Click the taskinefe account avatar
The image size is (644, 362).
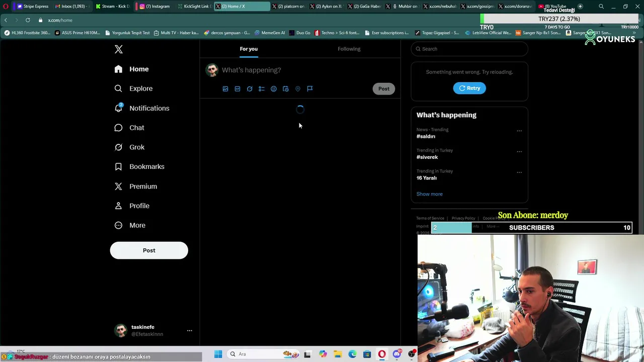[x=120, y=330]
